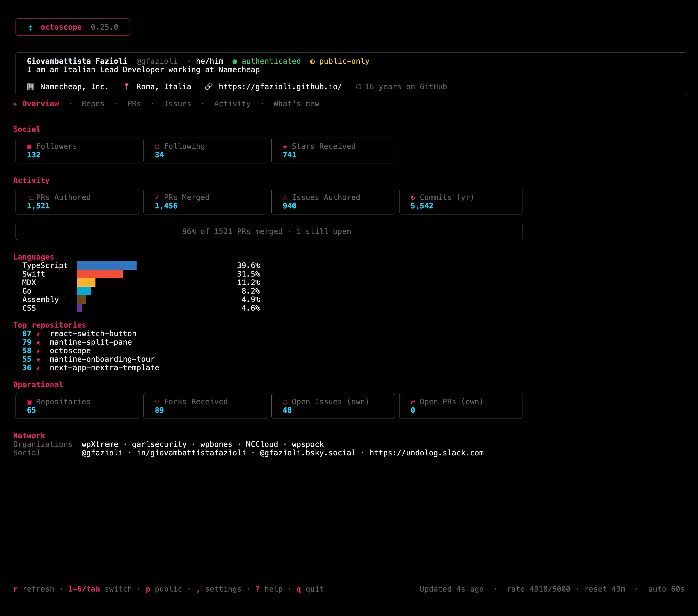
Task: Switch to the Issues tab
Action: click(x=178, y=104)
